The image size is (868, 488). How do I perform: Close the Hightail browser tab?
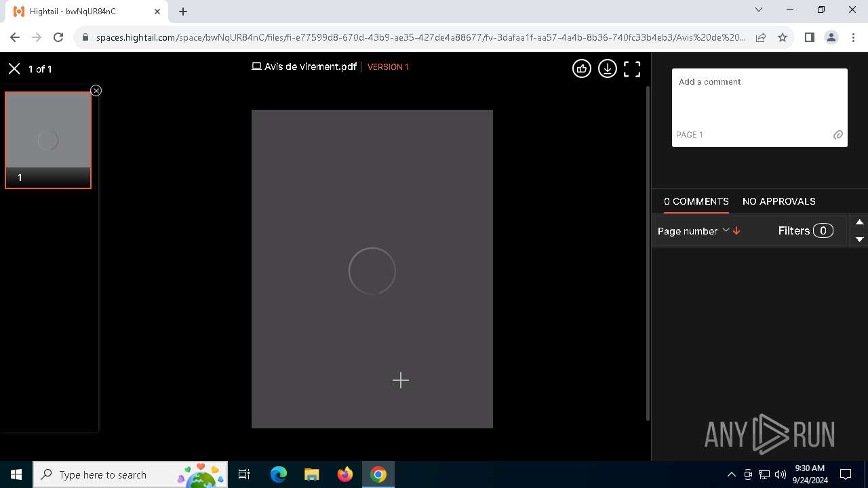tap(157, 12)
